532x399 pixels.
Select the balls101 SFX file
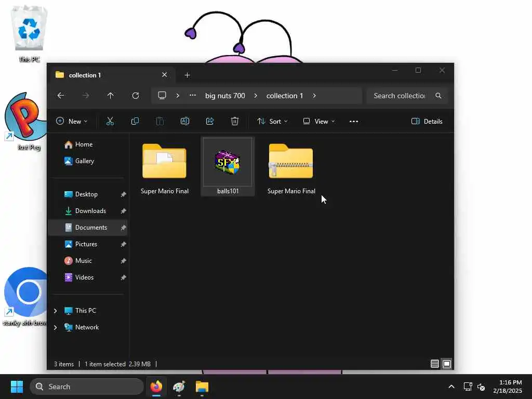tap(228, 167)
